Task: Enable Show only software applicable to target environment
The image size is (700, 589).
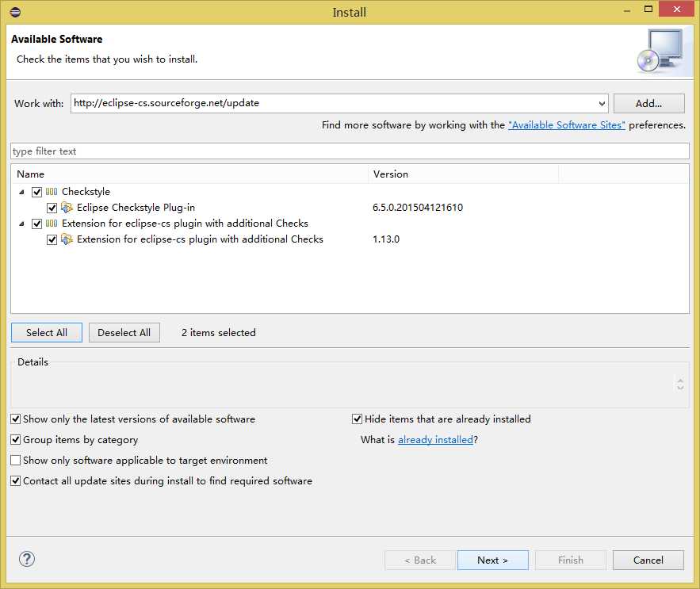Action: (16, 460)
